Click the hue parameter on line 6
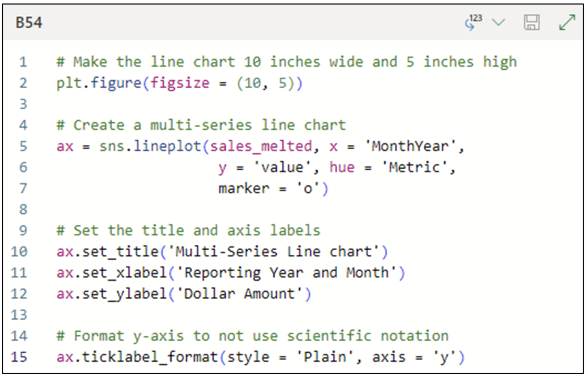 point(341,167)
